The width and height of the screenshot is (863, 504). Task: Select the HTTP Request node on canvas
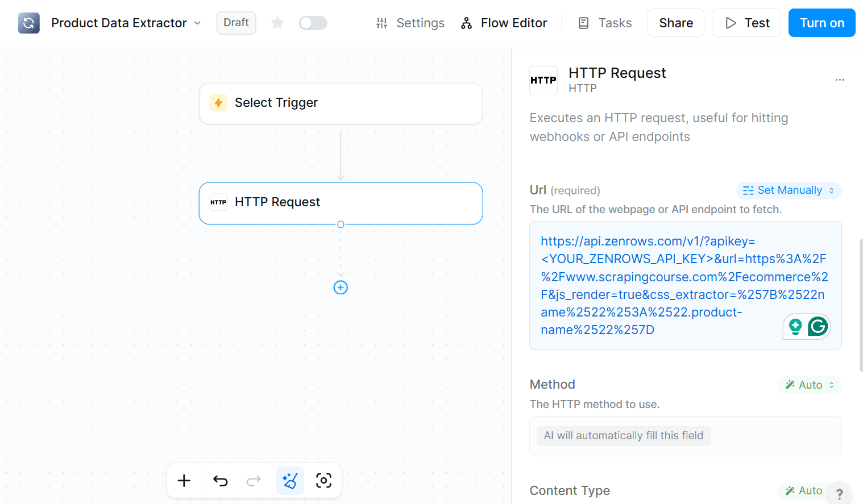click(341, 203)
